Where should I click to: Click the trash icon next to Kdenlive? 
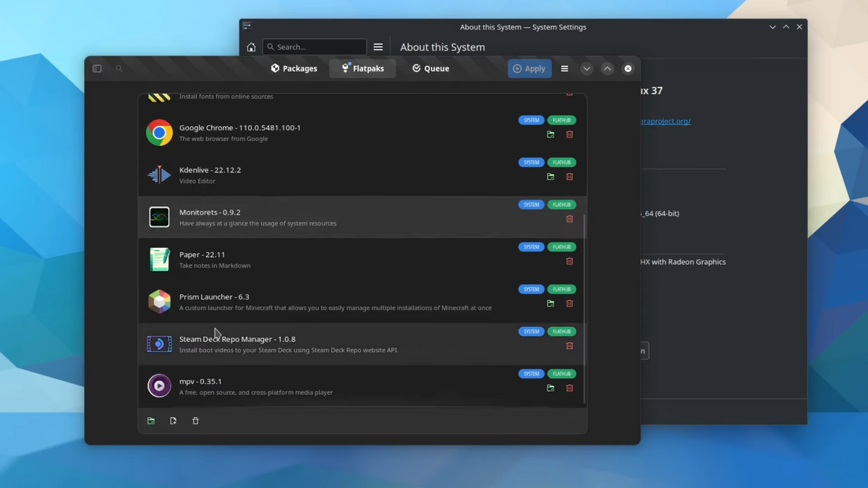pyautogui.click(x=569, y=176)
